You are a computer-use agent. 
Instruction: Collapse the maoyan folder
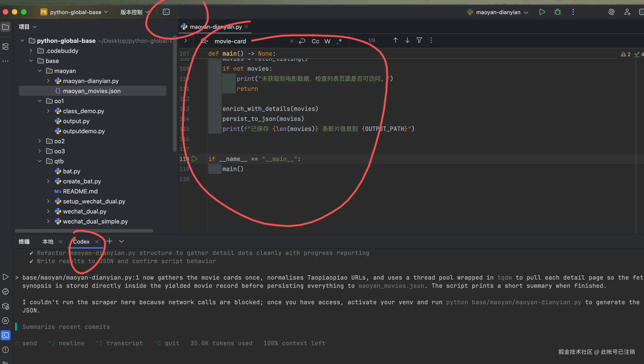pyautogui.click(x=40, y=71)
